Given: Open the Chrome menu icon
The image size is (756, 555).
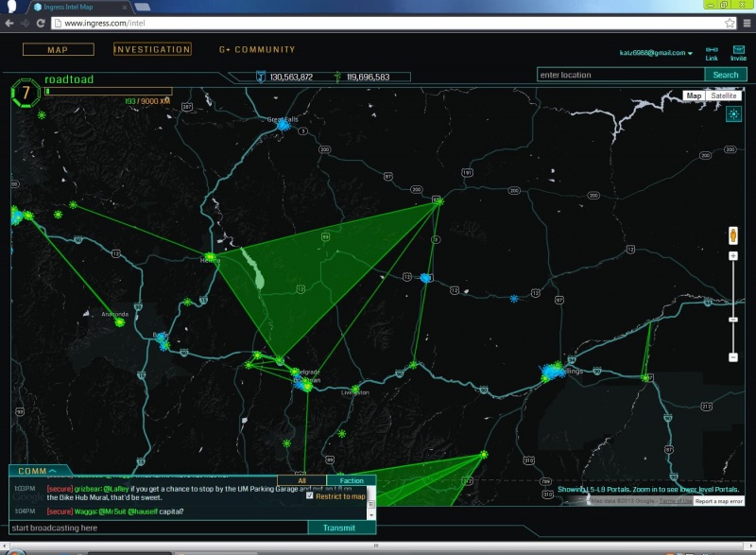Looking at the screenshot, I should (x=747, y=23).
